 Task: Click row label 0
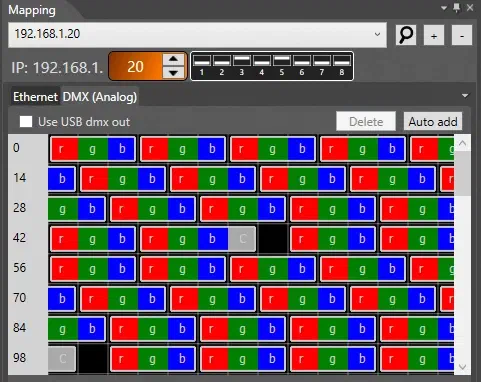(16, 148)
